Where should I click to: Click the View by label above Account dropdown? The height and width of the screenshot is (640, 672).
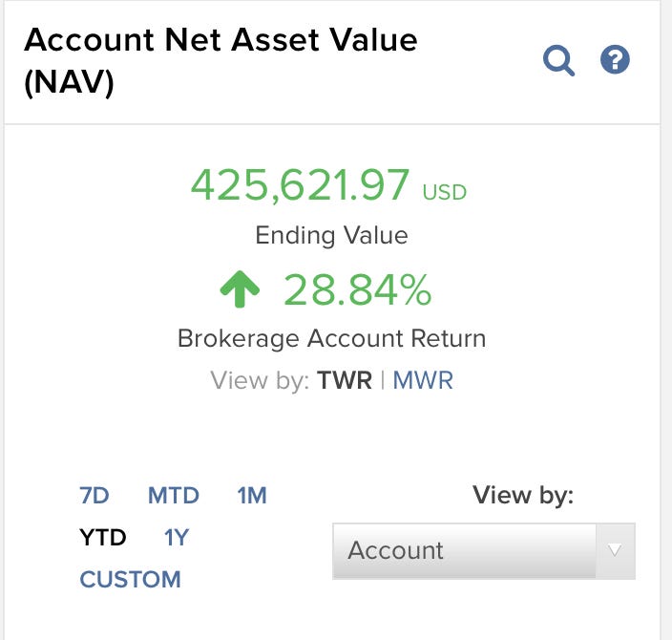tap(523, 495)
